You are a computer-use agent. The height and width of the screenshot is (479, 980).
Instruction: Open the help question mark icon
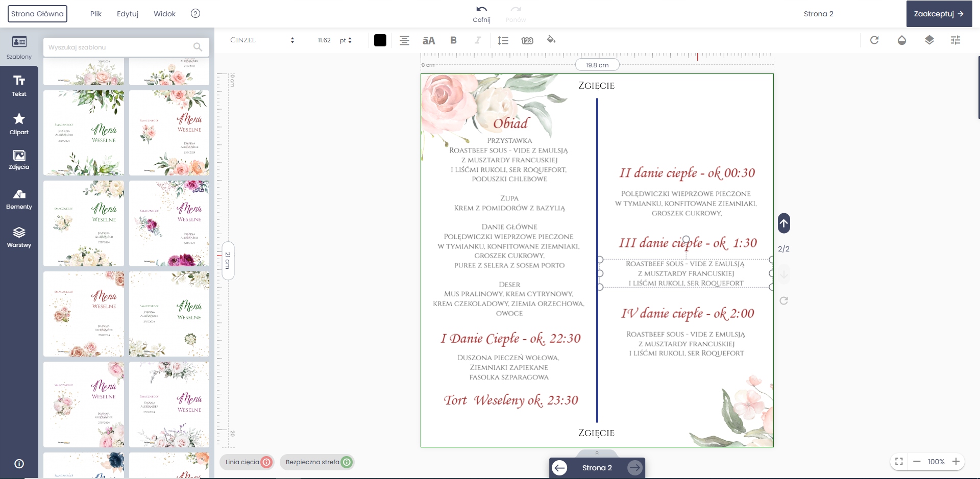[x=195, y=14]
